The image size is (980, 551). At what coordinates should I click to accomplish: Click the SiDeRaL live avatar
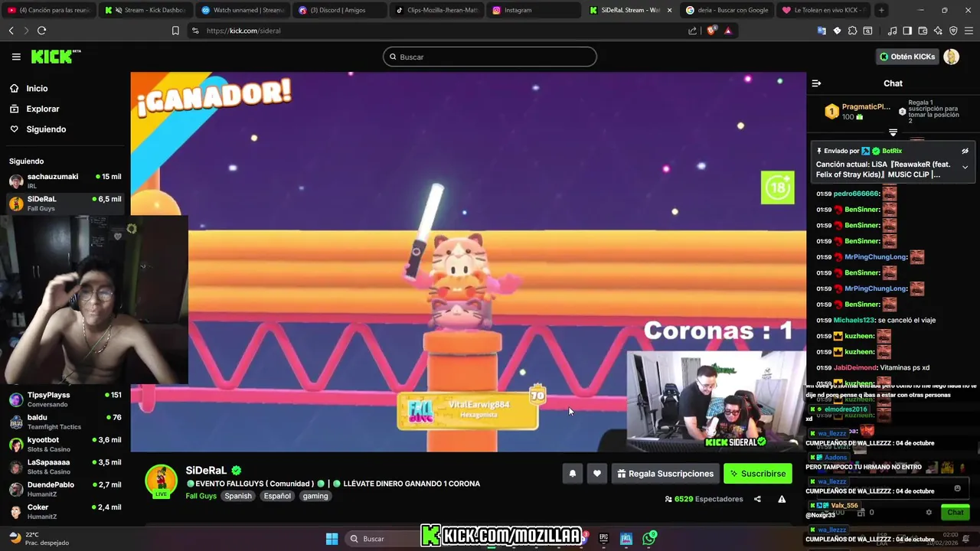(162, 481)
